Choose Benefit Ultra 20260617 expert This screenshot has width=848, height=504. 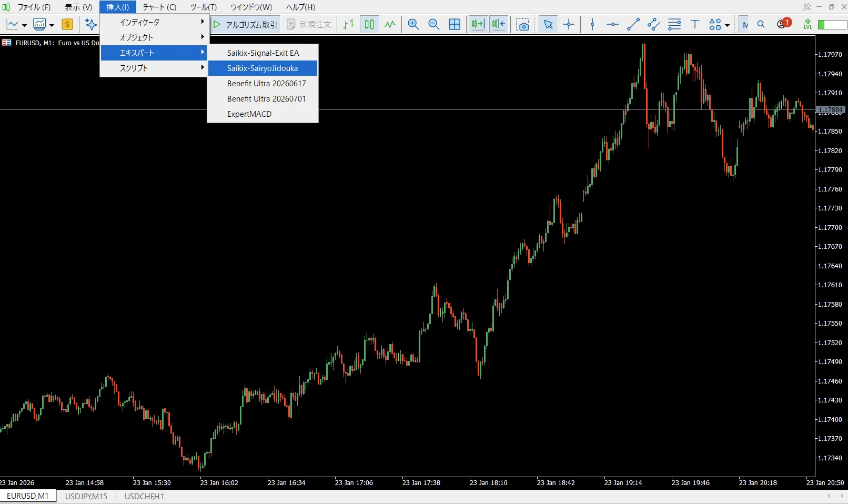[263, 83]
